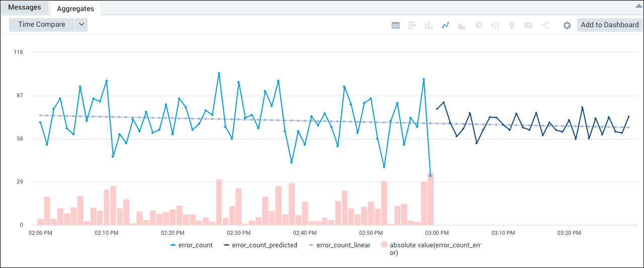Collapse the results panel with top-right arrow
Screen dimensions: 644x268
638,6
